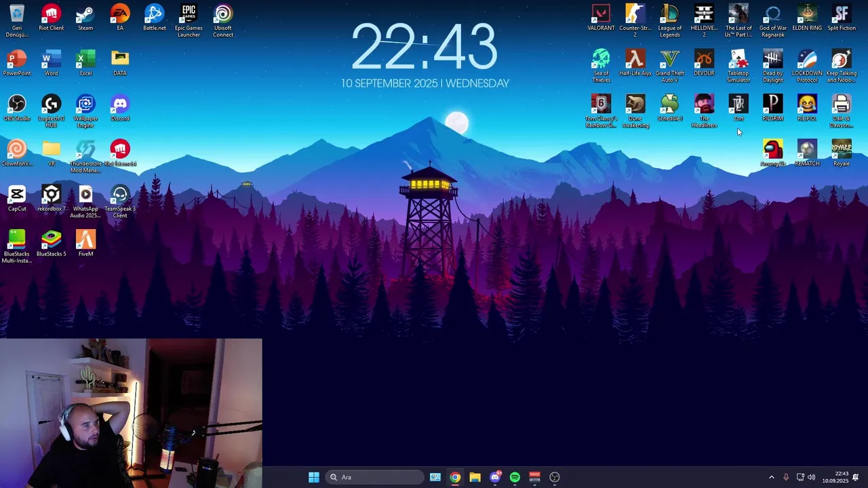The height and width of the screenshot is (488, 868).
Task: Select the Tabletop Simulator shortcut
Action: 738,66
